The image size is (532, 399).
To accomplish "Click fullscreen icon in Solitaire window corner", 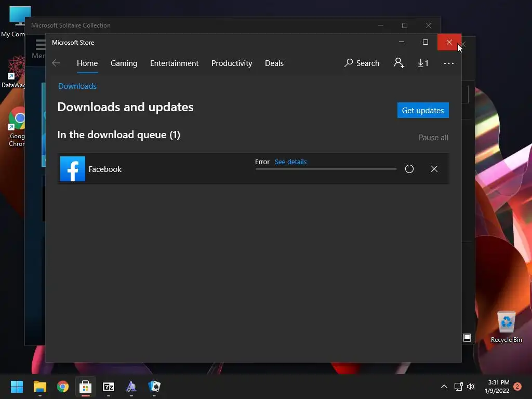I will pyautogui.click(x=467, y=338).
